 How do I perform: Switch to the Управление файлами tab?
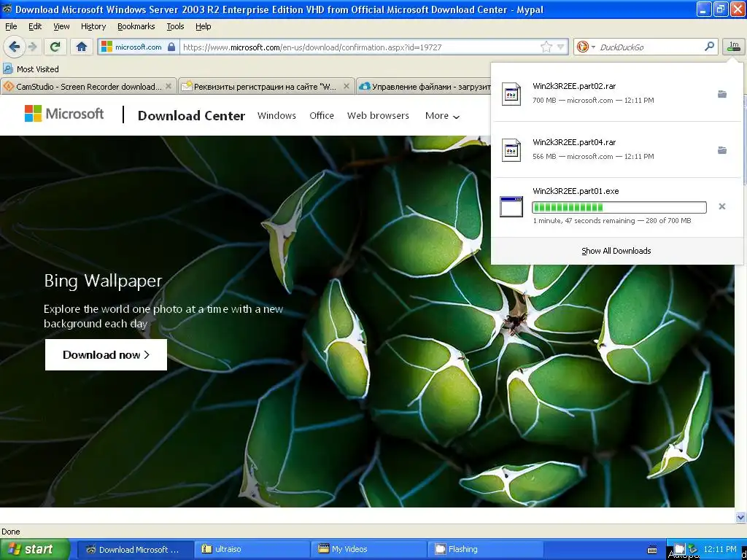[x=424, y=87]
